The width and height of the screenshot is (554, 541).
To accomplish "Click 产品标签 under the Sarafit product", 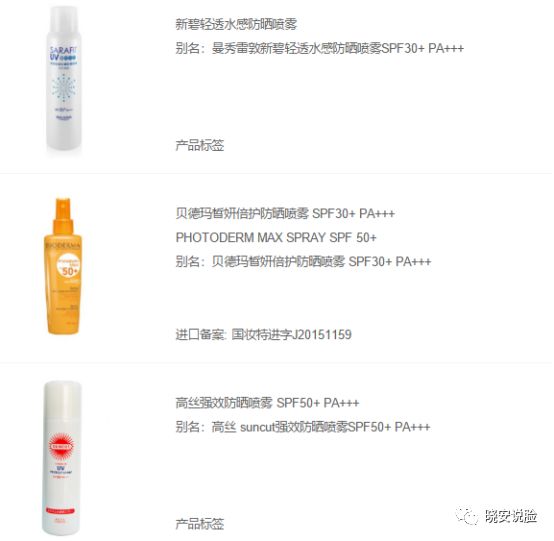I will (x=200, y=145).
